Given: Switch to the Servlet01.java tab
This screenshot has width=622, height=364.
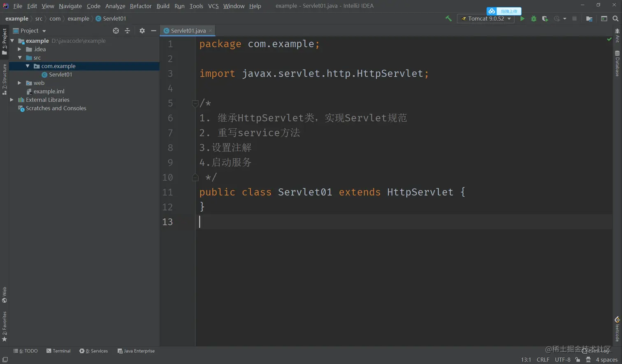Looking at the screenshot, I should pos(188,30).
